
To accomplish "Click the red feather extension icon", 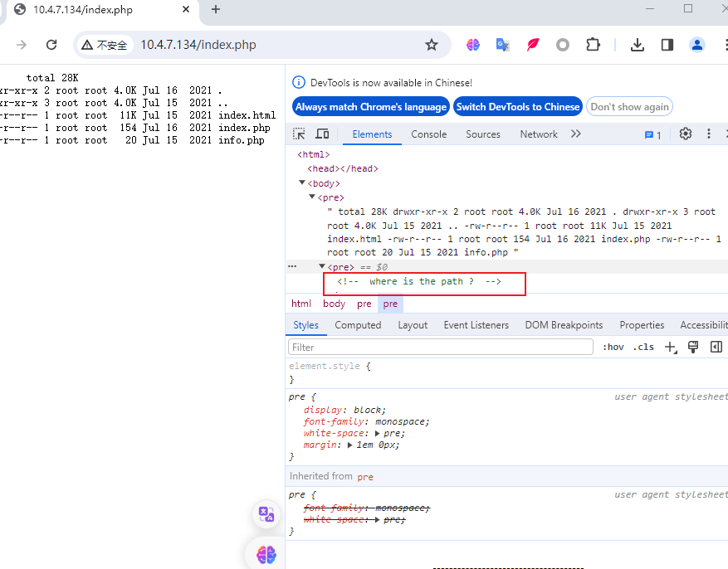I will point(533,45).
